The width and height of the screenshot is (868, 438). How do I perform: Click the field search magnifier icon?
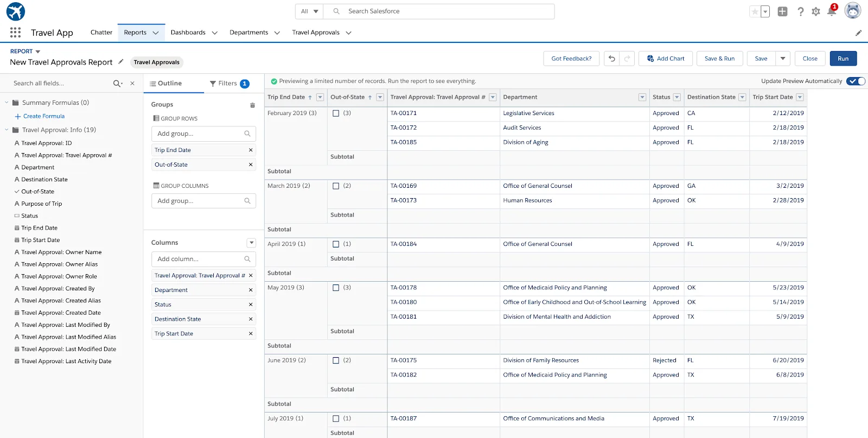coord(117,84)
